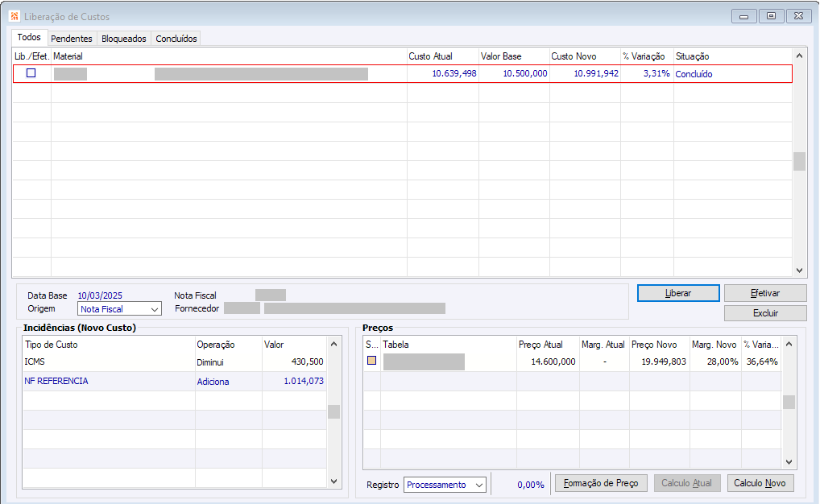
Task: Minimize the Liberação de Custos window
Action: coord(743,17)
